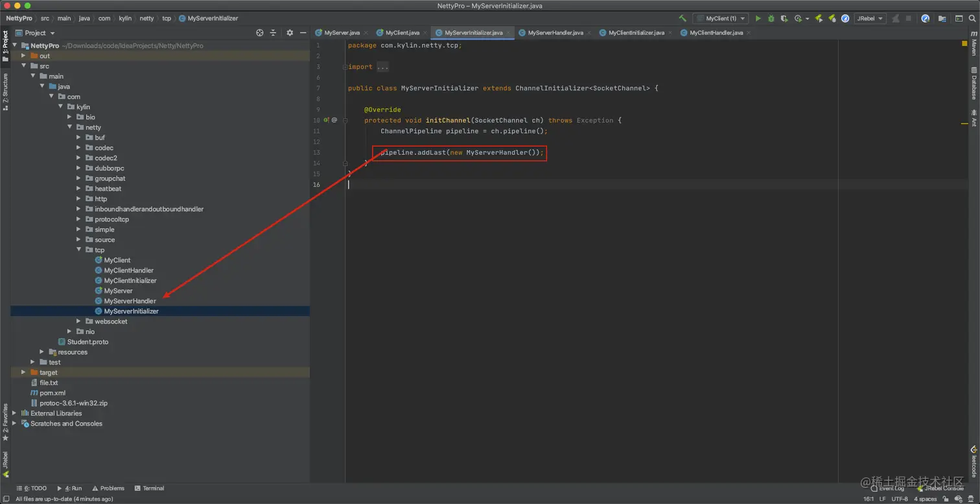Run MyClient with the green play button
The height and width of the screenshot is (504, 980).
[758, 19]
